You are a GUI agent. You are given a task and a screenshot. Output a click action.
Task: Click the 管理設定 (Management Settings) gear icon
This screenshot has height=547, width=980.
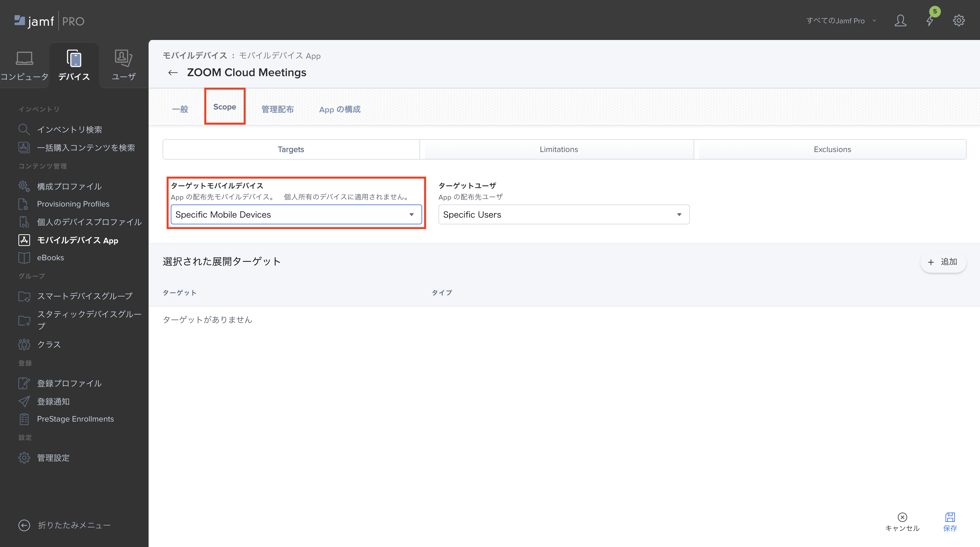tap(24, 458)
